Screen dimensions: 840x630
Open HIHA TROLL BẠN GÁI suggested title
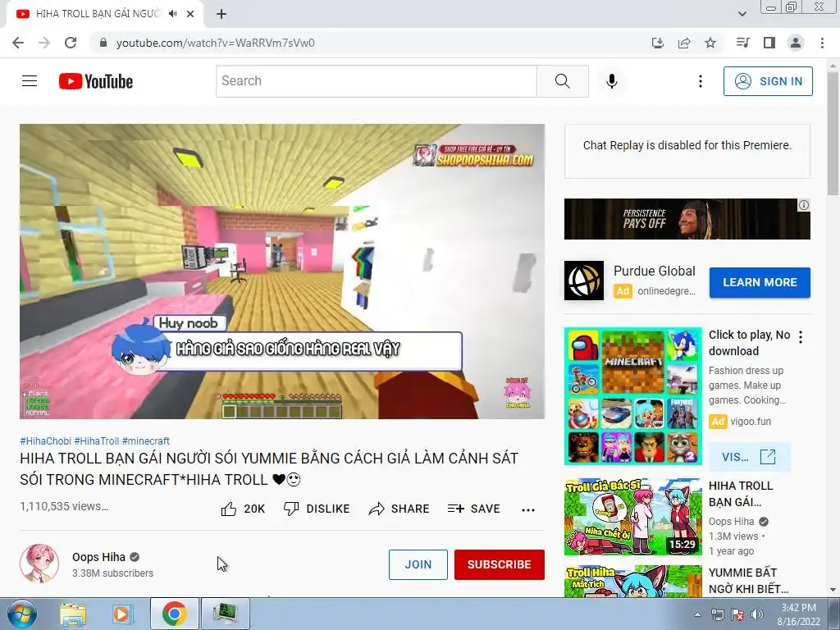(x=741, y=494)
